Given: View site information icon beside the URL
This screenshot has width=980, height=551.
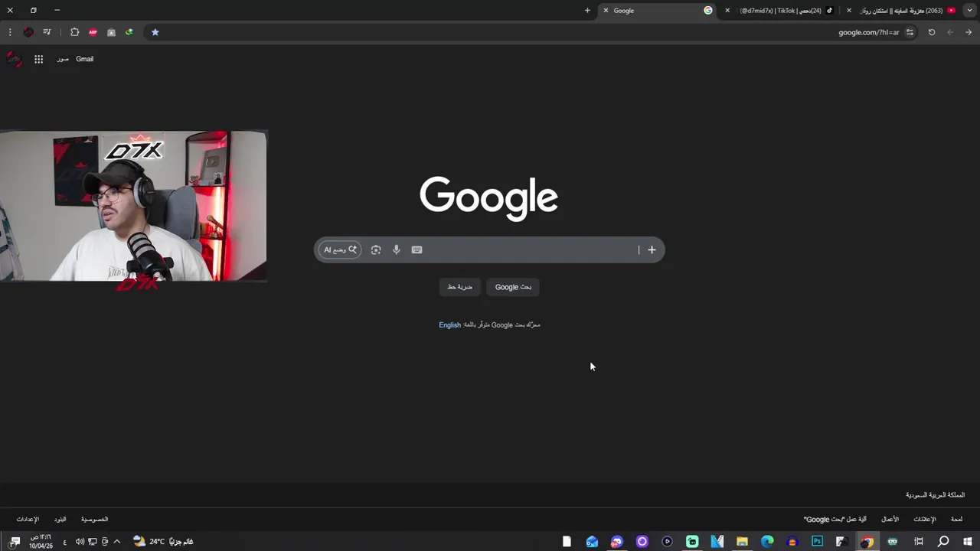Looking at the screenshot, I should coord(910,32).
